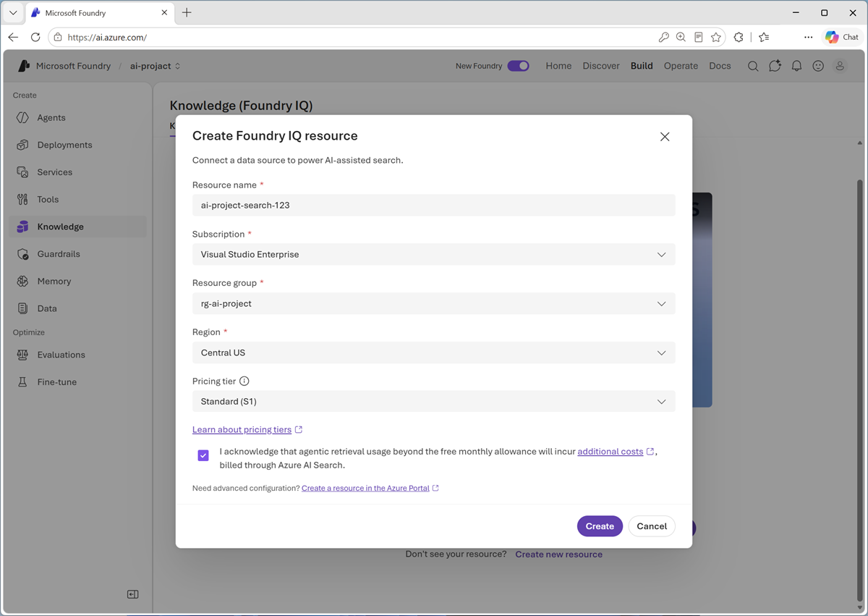Click browser zoom magnifier icon
This screenshot has width=868, height=616.
tap(681, 37)
